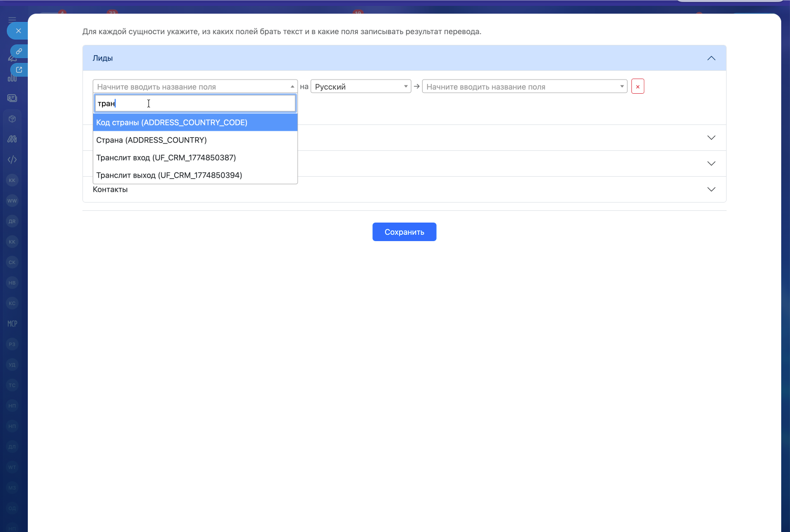Screen dimensions: 790x532
Task: Open the cube icon in sidebar
Action: click(12, 119)
